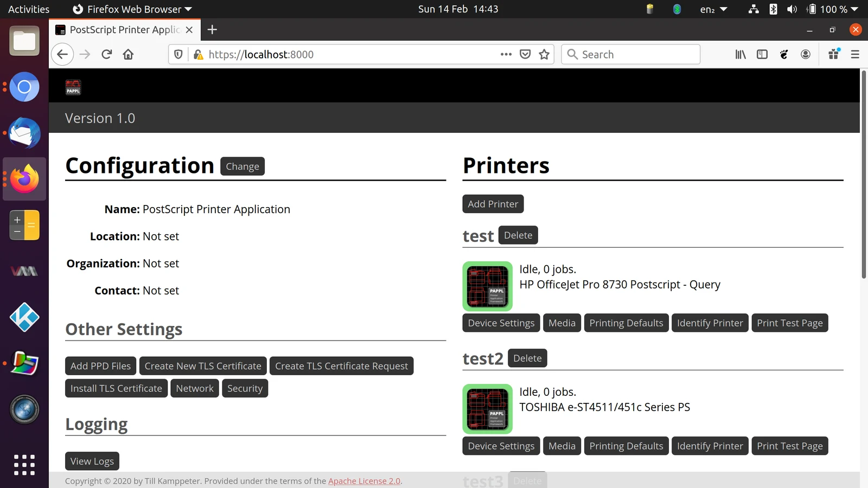Show the Library bookmarks icon

[x=741, y=54]
